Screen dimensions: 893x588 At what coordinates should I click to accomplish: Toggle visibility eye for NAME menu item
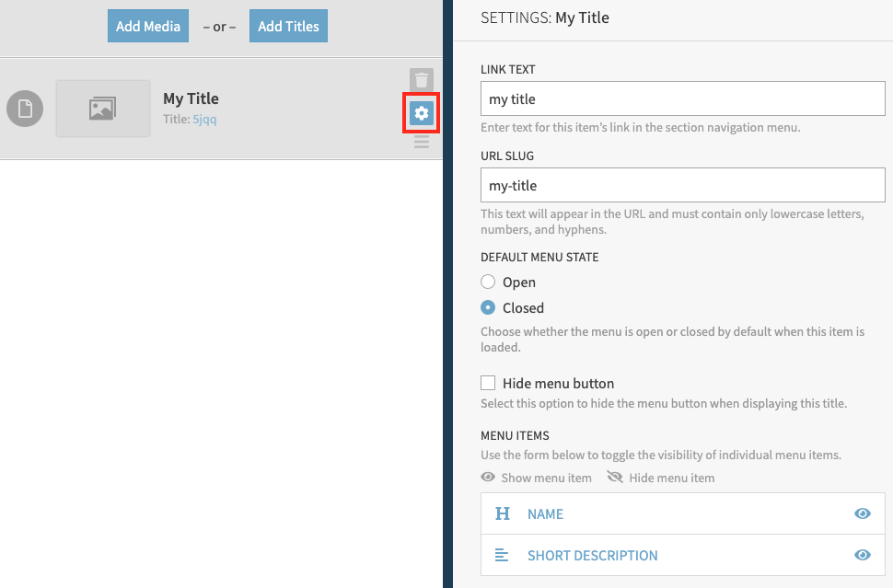[x=862, y=513]
